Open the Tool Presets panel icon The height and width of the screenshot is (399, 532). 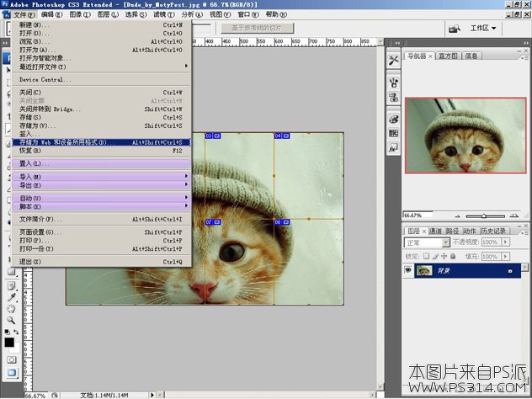coord(393,60)
